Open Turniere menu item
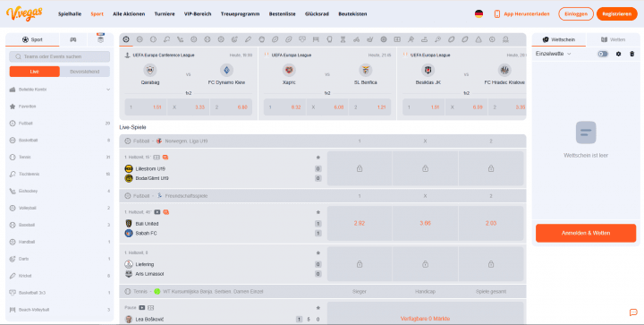This screenshot has width=644, height=325. click(165, 14)
